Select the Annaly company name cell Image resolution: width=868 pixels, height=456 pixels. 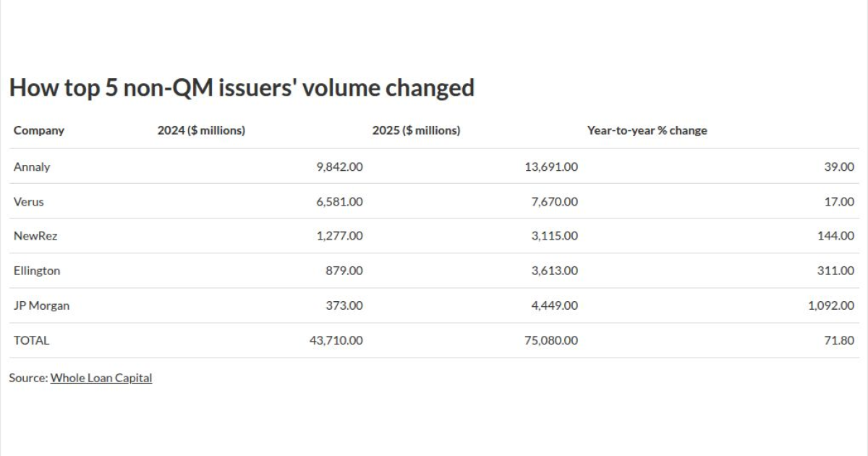click(x=32, y=166)
